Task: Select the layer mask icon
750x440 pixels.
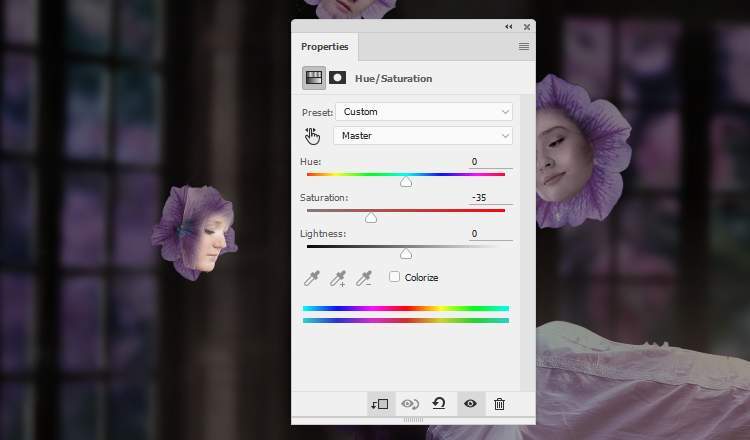Action: [x=337, y=78]
